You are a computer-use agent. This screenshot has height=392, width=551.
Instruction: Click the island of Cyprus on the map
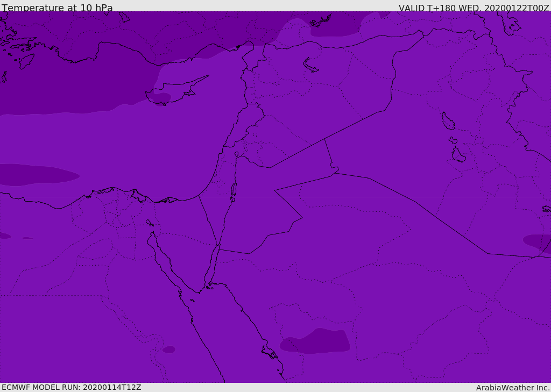click(176, 91)
